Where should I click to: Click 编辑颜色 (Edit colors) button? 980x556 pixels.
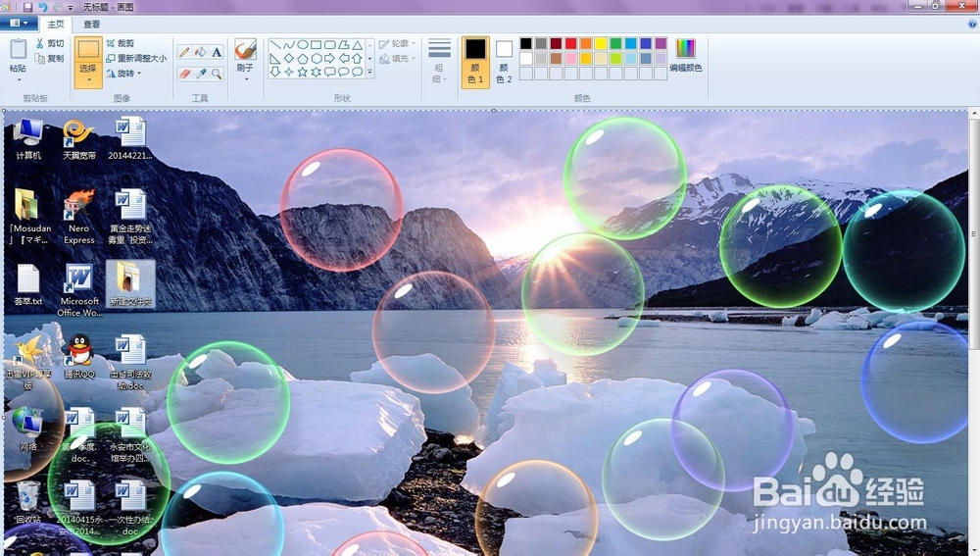click(685, 55)
